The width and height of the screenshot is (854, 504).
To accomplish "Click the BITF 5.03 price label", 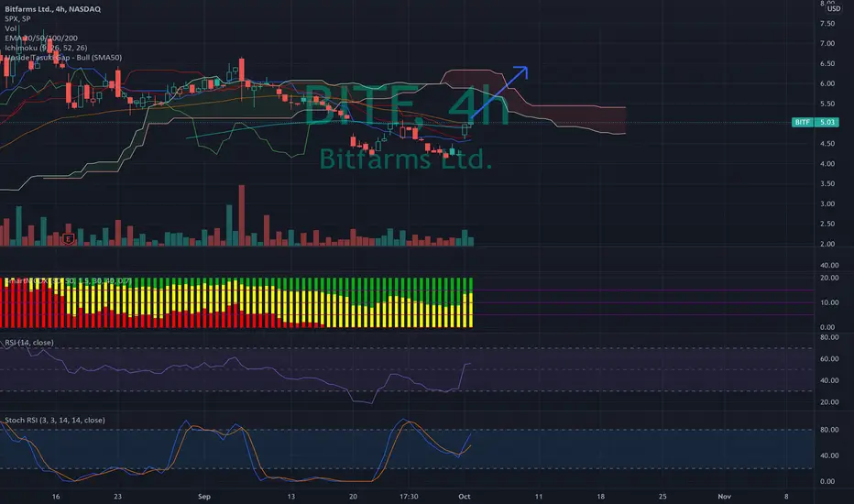I will pos(816,122).
